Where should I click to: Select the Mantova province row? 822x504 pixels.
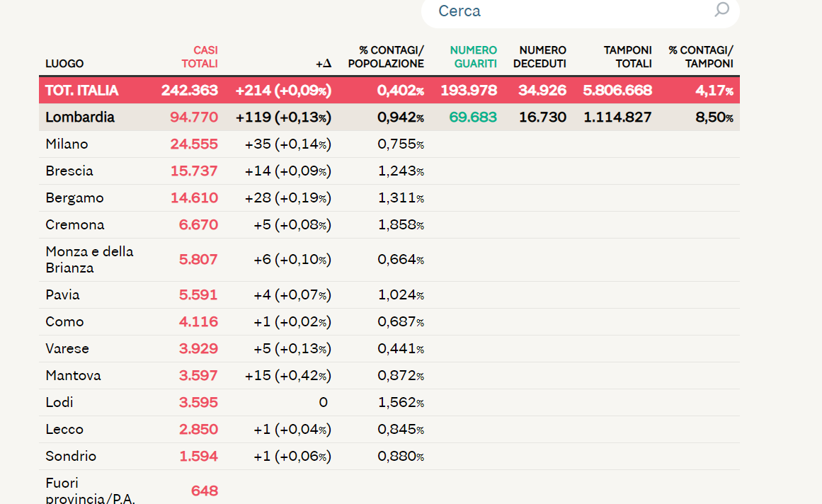pos(389,376)
